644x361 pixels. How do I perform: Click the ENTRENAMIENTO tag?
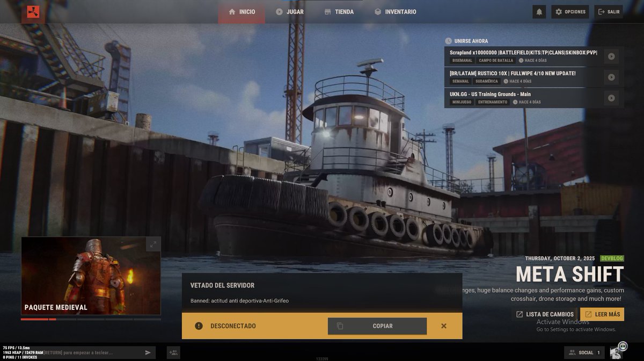click(x=493, y=102)
